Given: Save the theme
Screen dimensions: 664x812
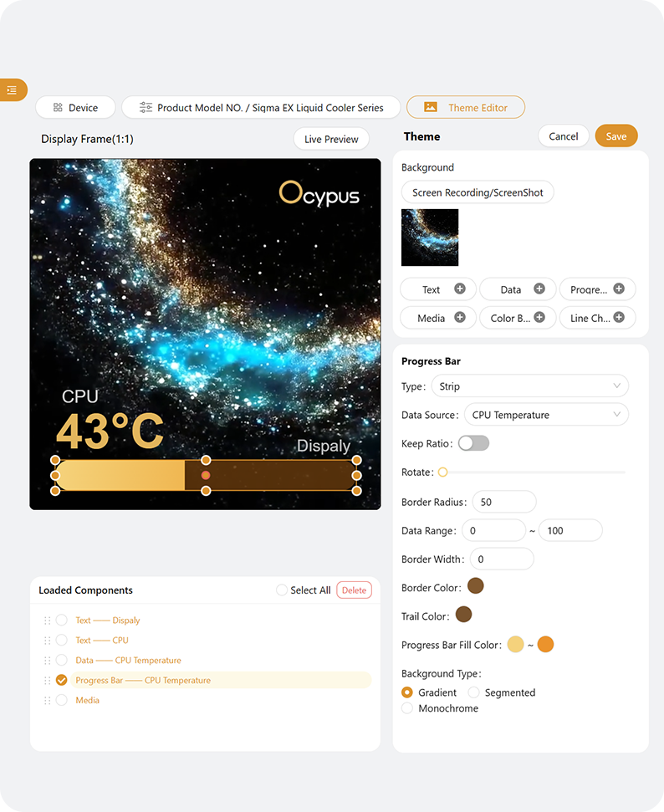Looking at the screenshot, I should tap(616, 136).
